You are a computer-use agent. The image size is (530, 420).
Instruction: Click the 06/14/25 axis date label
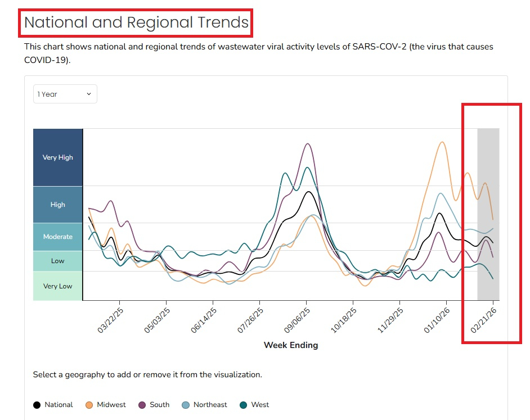coord(204,320)
